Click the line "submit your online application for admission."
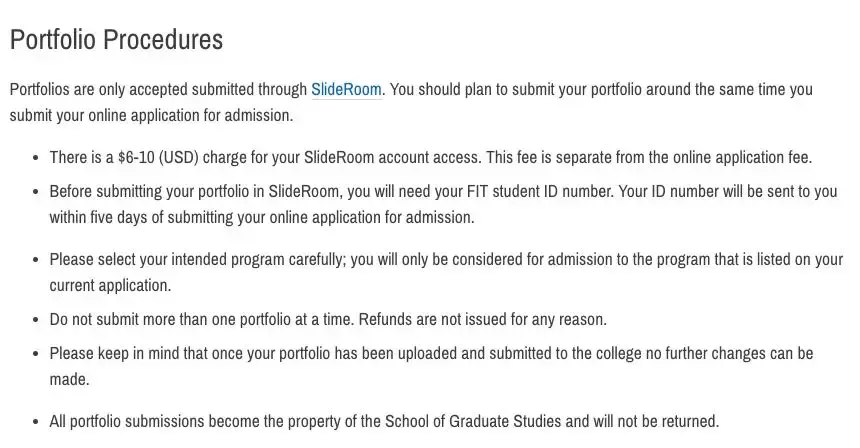The image size is (860, 448). pyautogui.click(x=152, y=115)
